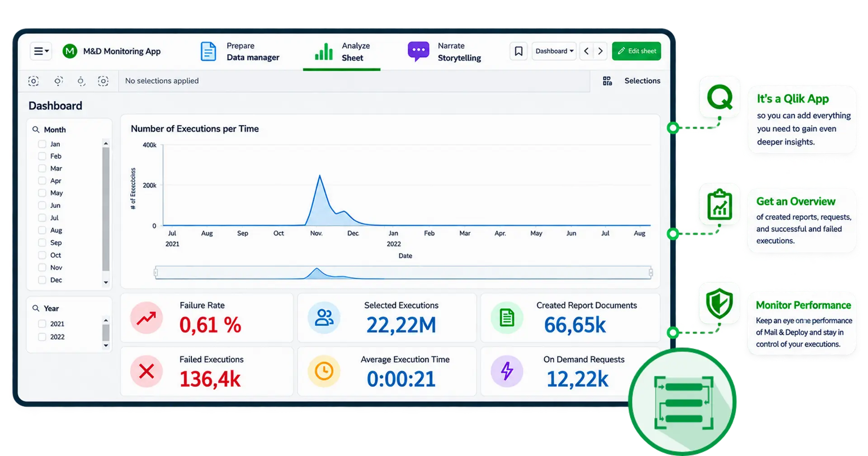Image resolution: width=868 pixels, height=456 pixels.
Task: Click the Month list scrollbar thumb
Action: coord(106,209)
